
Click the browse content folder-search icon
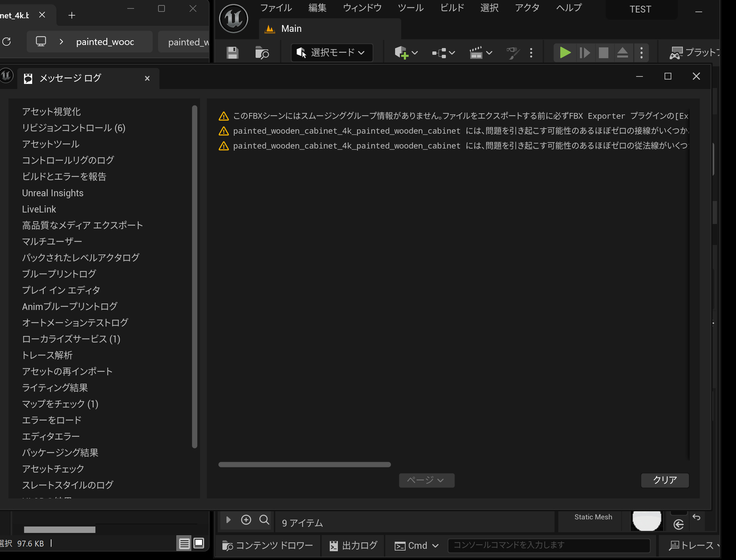[x=262, y=53]
